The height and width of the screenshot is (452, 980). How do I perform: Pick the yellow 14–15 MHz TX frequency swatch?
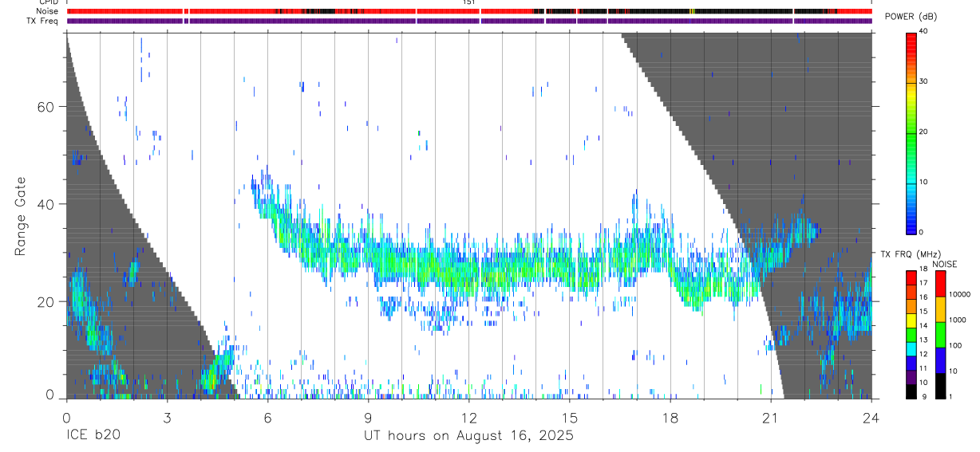[x=911, y=320]
